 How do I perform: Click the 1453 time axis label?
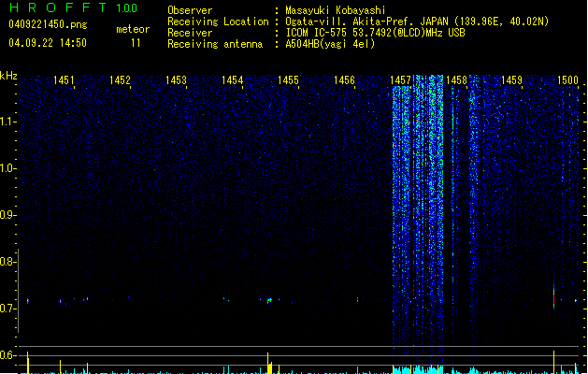[x=176, y=79]
